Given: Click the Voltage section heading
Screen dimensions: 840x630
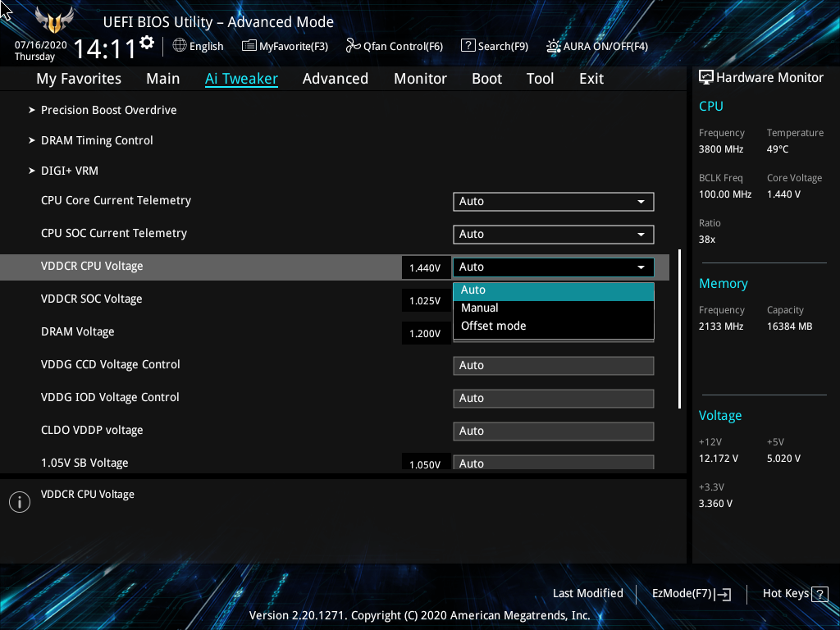Looking at the screenshot, I should [x=720, y=416].
